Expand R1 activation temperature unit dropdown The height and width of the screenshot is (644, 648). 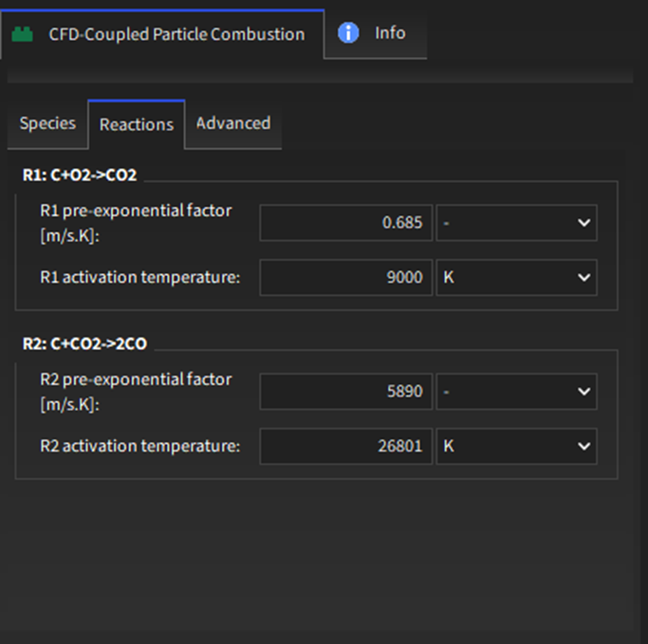(x=516, y=278)
